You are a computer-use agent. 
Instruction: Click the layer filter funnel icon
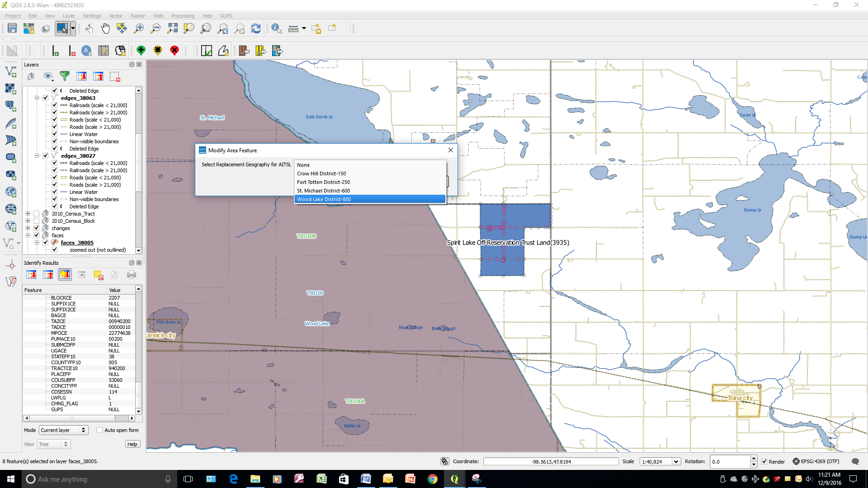[65, 76]
